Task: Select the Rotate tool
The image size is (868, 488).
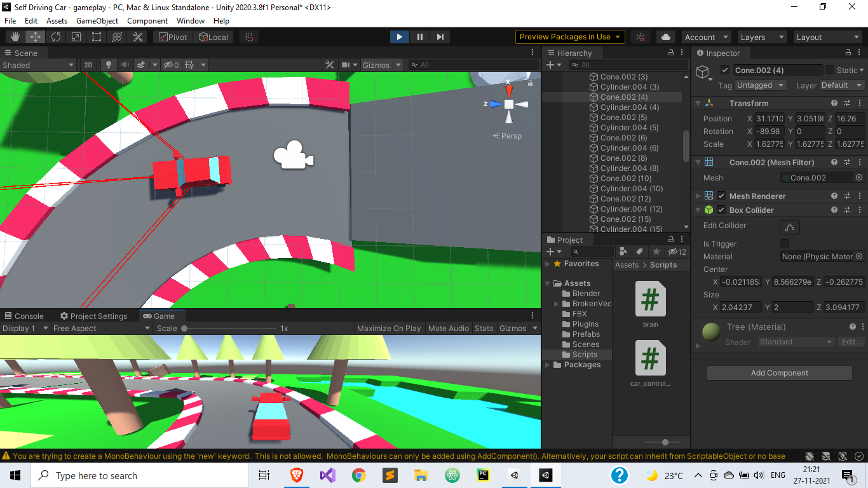Action: (x=56, y=36)
